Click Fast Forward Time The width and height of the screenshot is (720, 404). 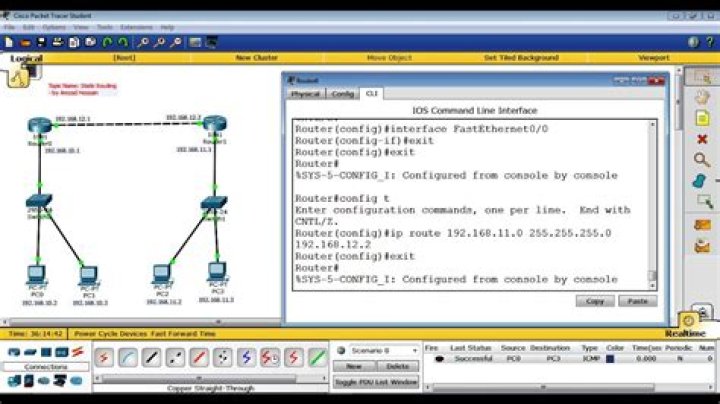183,334
